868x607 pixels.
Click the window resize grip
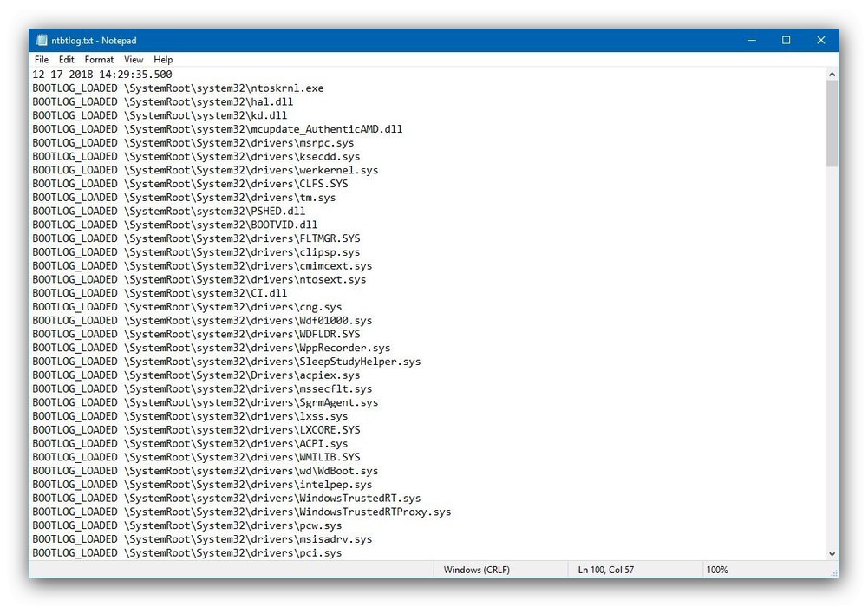tap(833, 572)
